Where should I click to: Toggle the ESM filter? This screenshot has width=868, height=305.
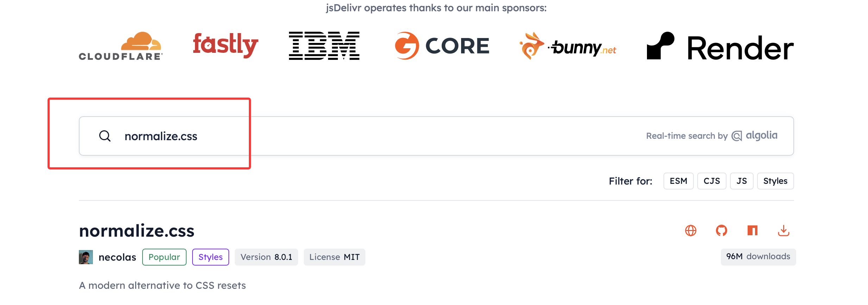click(x=678, y=181)
